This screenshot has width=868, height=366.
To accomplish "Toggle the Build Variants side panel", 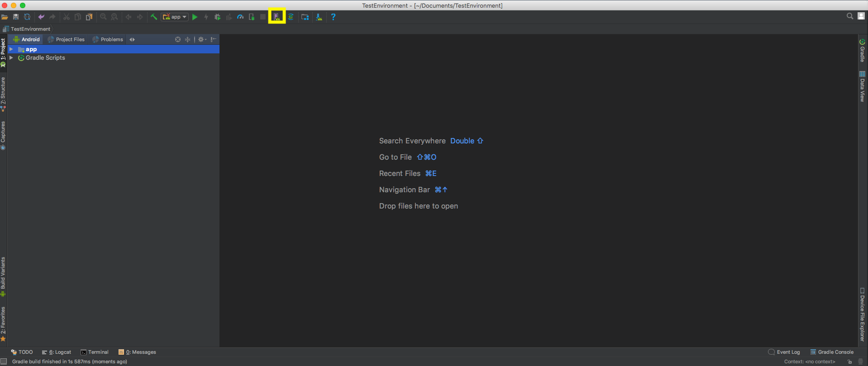I will (3, 276).
